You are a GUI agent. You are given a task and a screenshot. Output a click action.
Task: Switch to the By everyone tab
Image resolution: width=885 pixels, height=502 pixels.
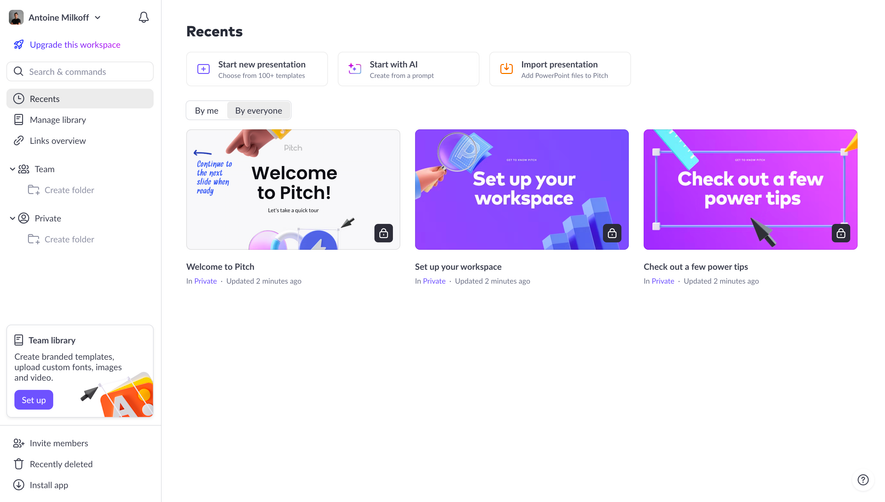pyautogui.click(x=259, y=111)
